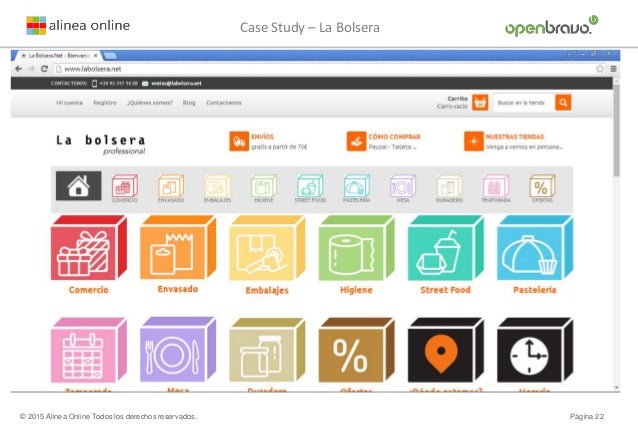Select small Temporada icon in category bar
The image size is (638, 442).
(496, 186)
